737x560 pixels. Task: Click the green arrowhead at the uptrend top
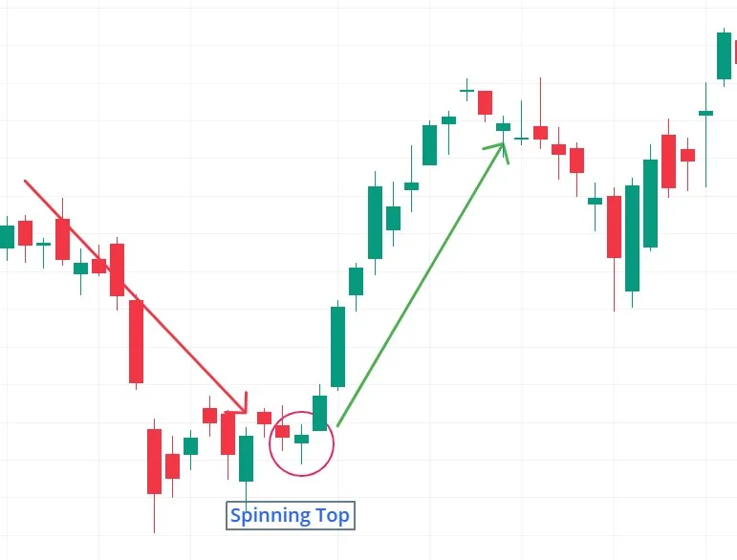pos(498,151)
